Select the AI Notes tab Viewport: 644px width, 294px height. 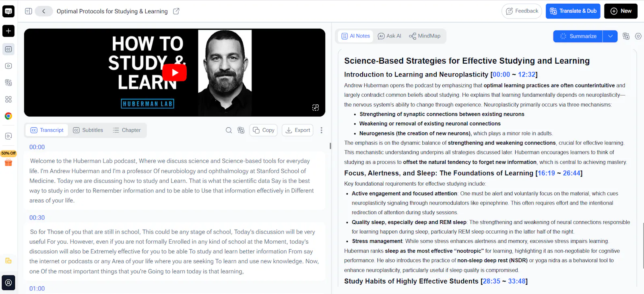click(x=356, y=36)
